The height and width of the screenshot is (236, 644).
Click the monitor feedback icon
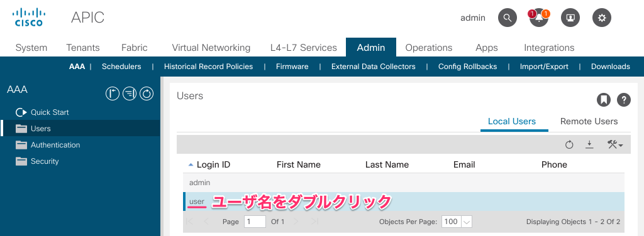click(570, 18)
